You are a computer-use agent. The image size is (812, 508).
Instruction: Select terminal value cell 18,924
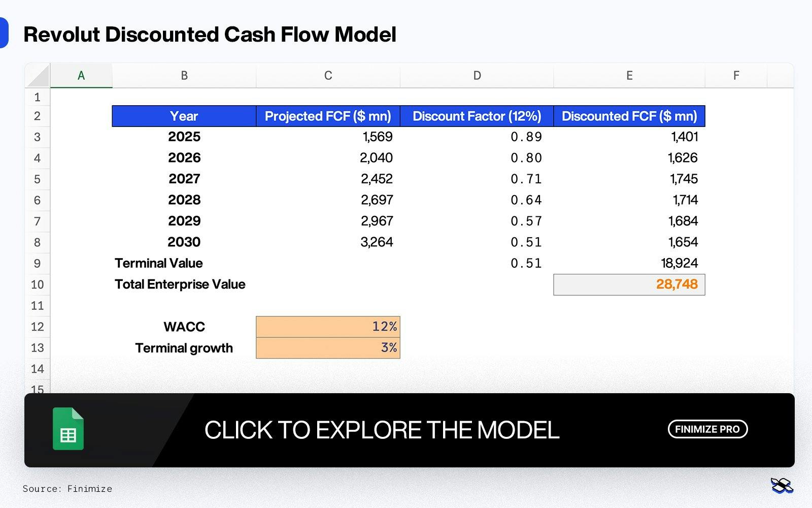click(x=629, y=264)
